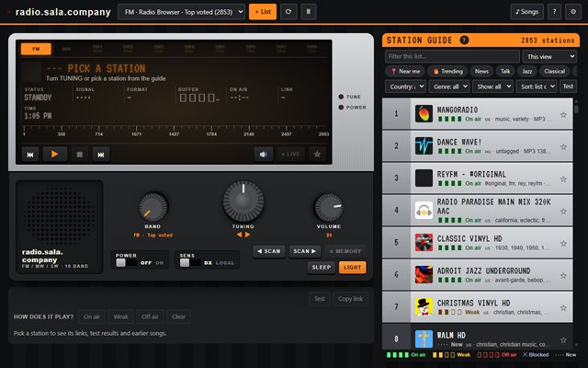
Task: Scan forward with the right SCAN button
Action: [304, 251]
